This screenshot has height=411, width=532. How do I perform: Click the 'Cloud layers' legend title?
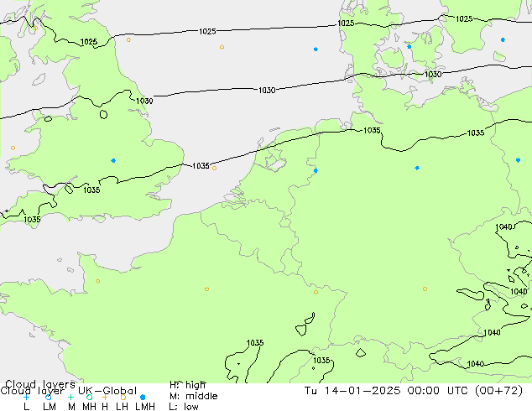click(40, 384)
